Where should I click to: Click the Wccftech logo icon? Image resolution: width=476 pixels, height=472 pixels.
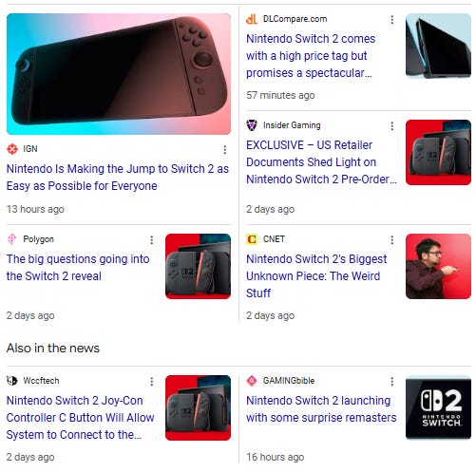pyautogui.click(x=12, y=381)
